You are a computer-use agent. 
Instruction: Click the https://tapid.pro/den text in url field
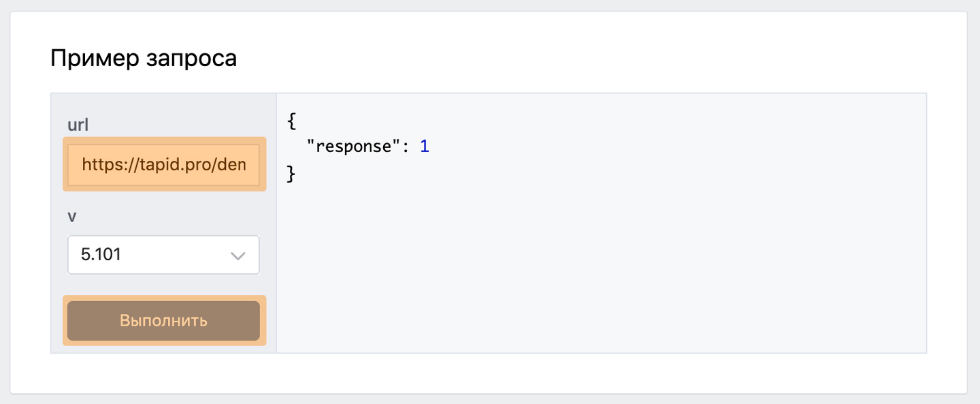(163, 164)
